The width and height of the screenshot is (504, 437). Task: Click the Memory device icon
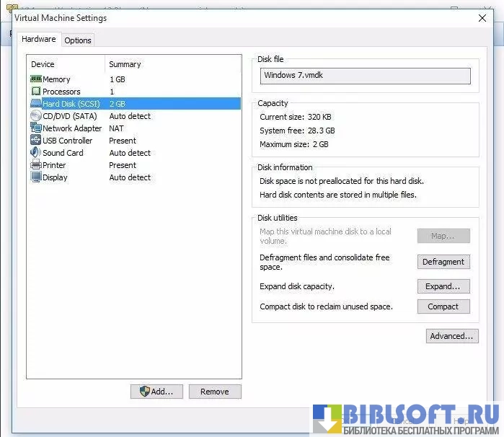point(36,79)
